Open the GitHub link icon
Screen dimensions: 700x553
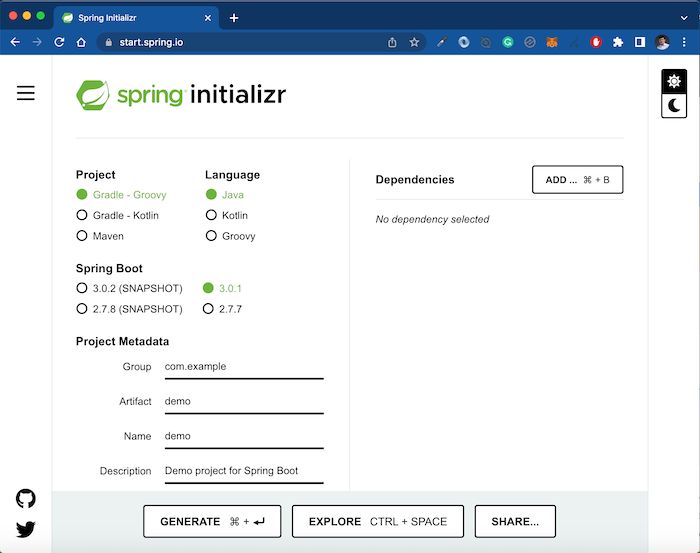point(26,498)
